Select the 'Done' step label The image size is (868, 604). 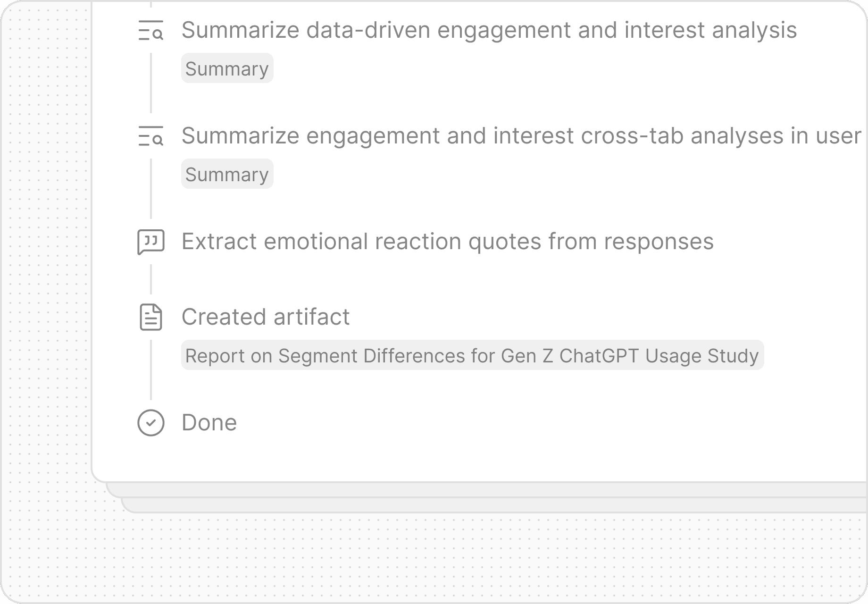[209, 423]
